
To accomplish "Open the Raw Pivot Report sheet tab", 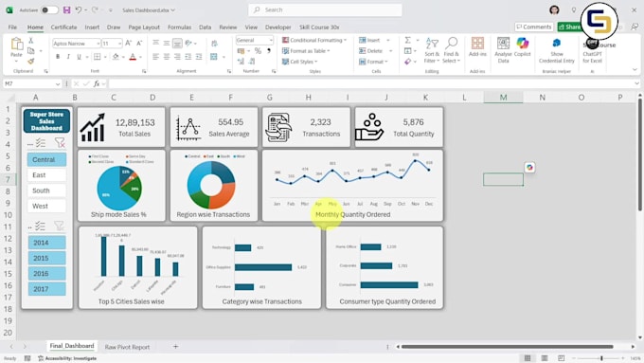I will pos(127,347).
